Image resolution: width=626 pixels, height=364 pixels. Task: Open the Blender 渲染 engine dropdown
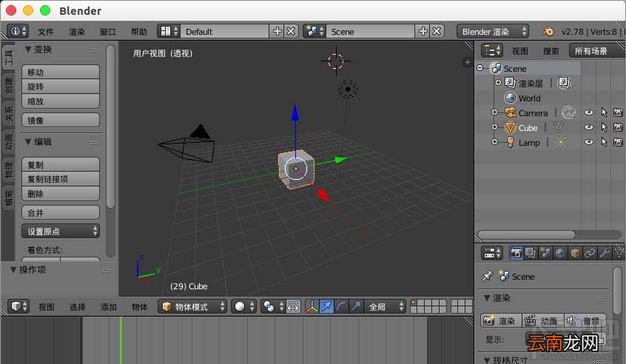[493, 31]
